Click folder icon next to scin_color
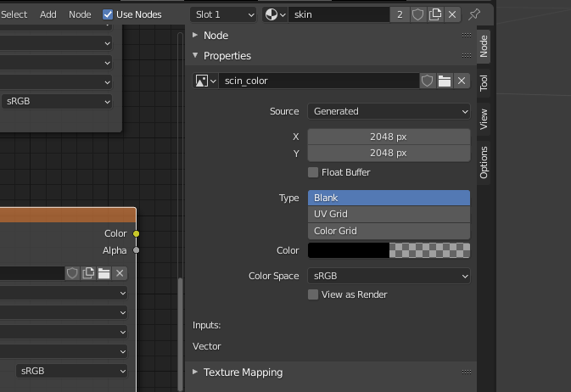Viewport: 571px width, 392px height. click(445, 81)
